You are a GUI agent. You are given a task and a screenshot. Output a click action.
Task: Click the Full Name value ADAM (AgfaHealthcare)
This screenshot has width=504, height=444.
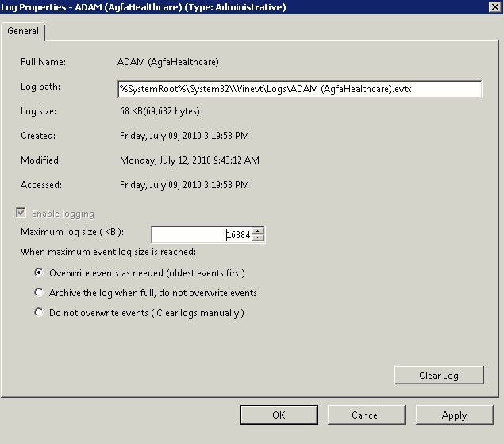pyautogui.click(x=168, y=62)
